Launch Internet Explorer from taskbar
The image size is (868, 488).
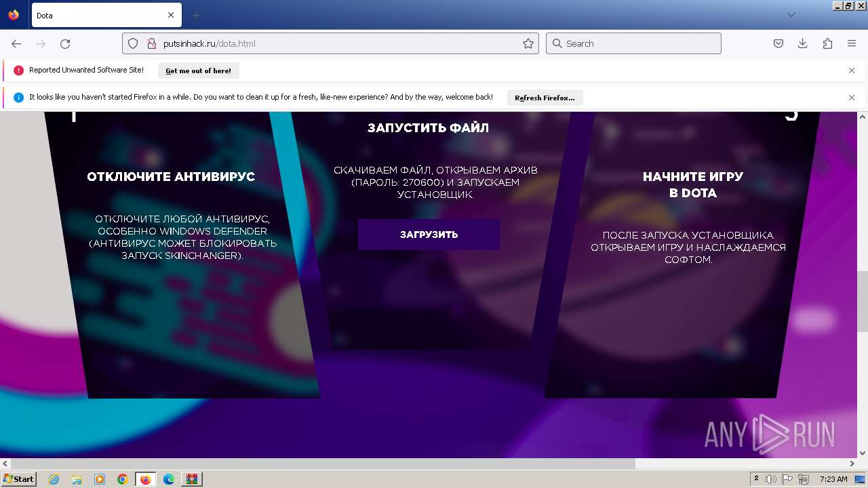54,479
